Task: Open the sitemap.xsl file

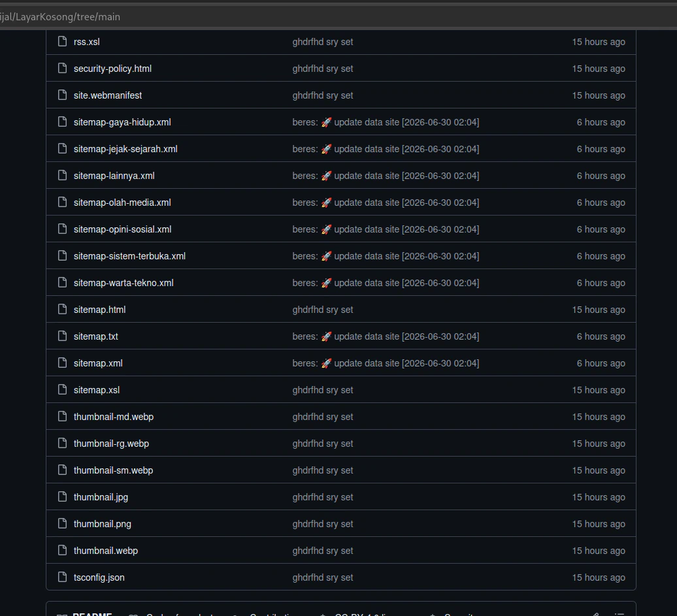Action: click(x=96, y=390)
